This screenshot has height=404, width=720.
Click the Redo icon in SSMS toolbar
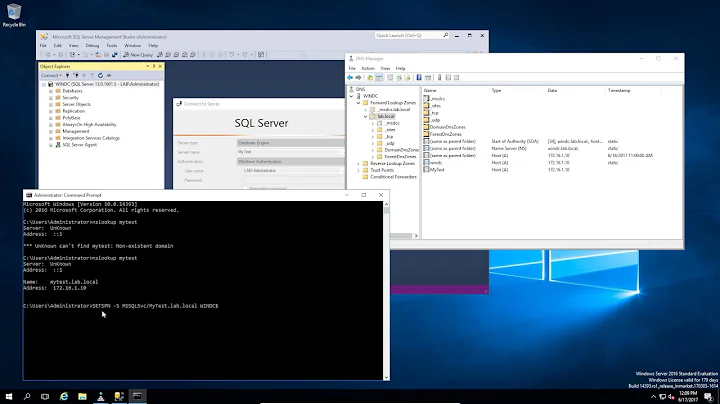tap(245, 55)
